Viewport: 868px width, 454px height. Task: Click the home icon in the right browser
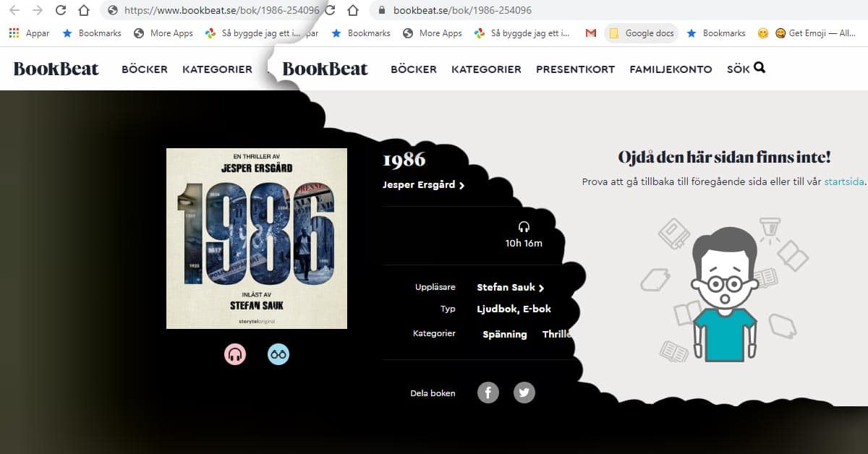pyautogui.click(x=353, y=10)
